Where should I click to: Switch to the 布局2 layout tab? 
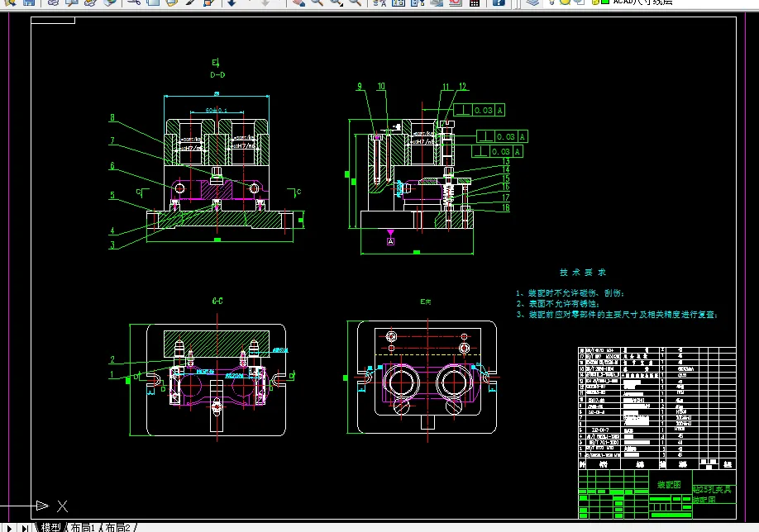tap(117, 527)
